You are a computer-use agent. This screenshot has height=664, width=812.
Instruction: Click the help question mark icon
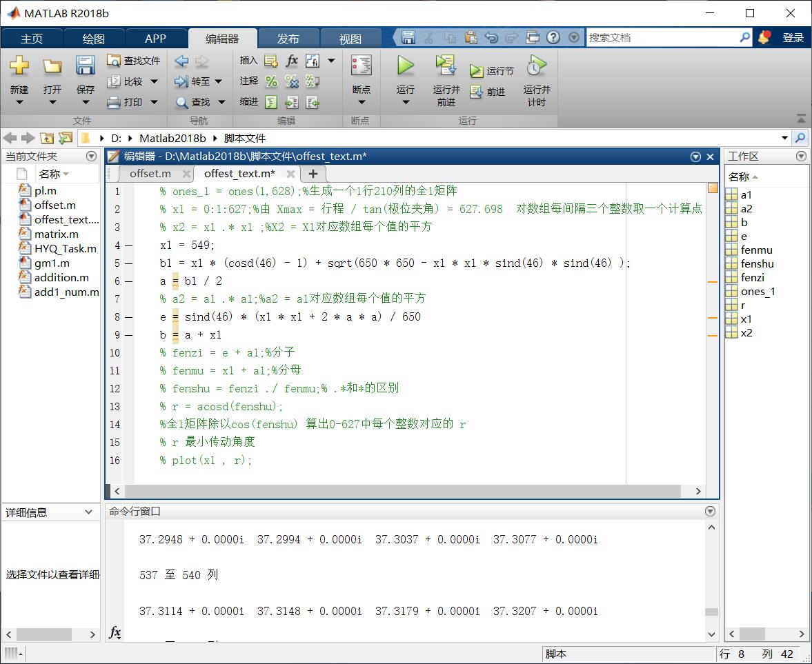coord(553,37)
